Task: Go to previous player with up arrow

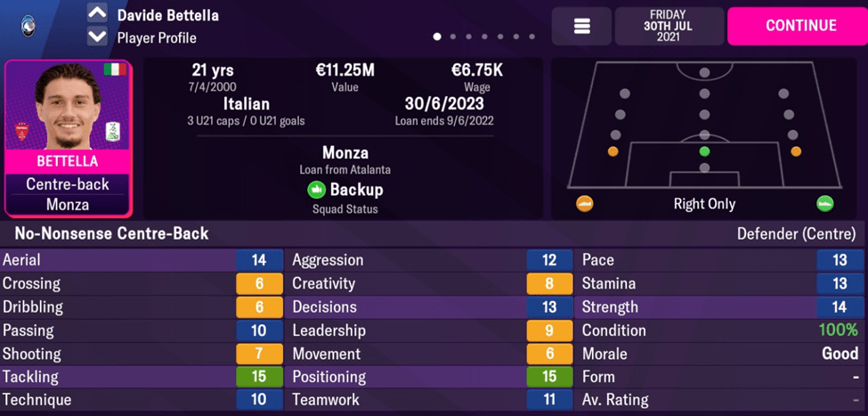Action: tap(97, 14)
